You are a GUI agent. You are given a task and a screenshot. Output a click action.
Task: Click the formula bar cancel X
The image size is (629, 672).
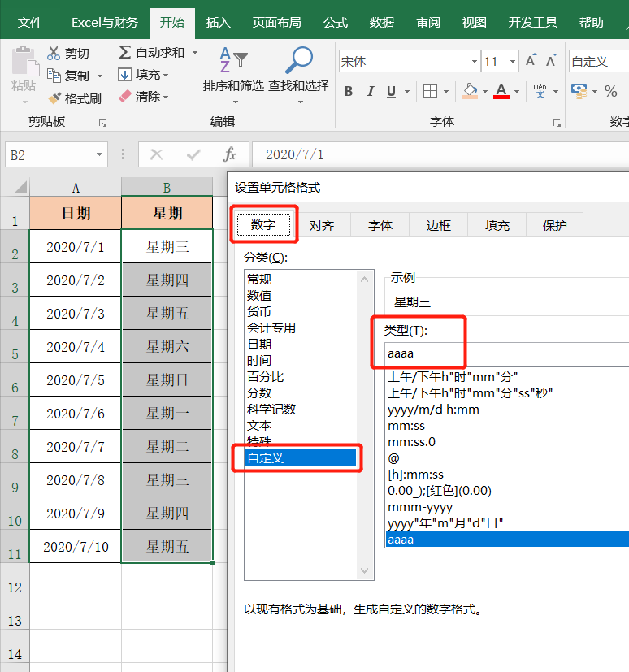pos(156,154)
